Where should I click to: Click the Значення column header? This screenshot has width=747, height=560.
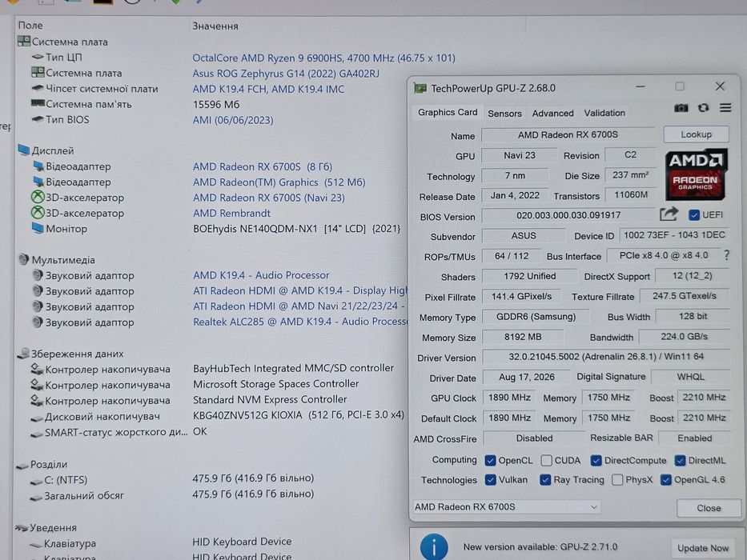pos(215,26)
